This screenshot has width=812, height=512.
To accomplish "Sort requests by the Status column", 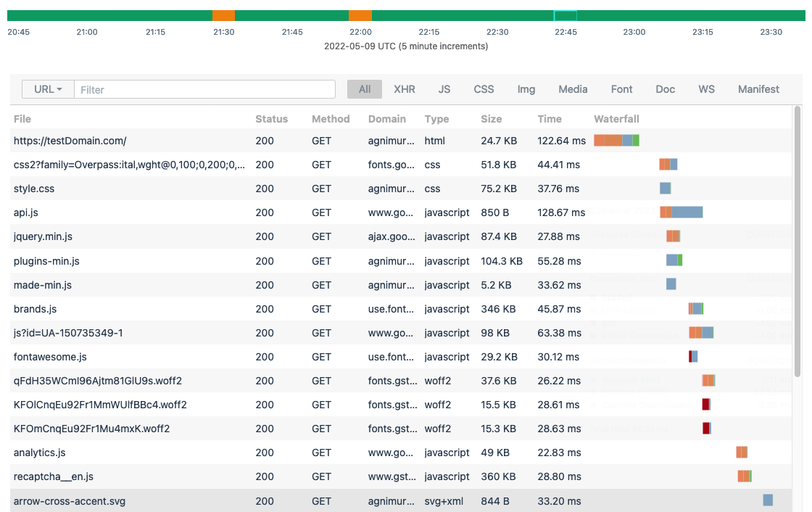I will click(271, 119).
